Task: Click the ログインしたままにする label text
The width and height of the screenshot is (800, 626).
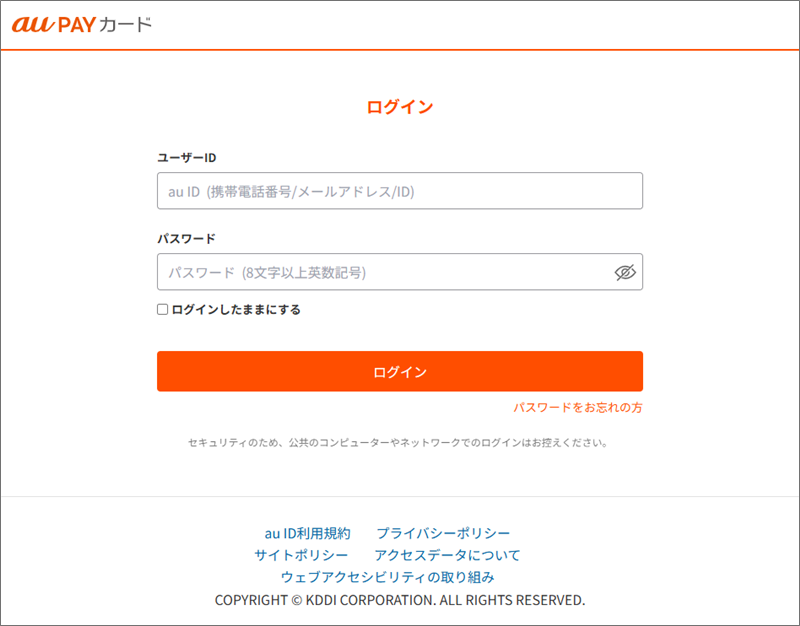Action: click(x=236, y=310)
